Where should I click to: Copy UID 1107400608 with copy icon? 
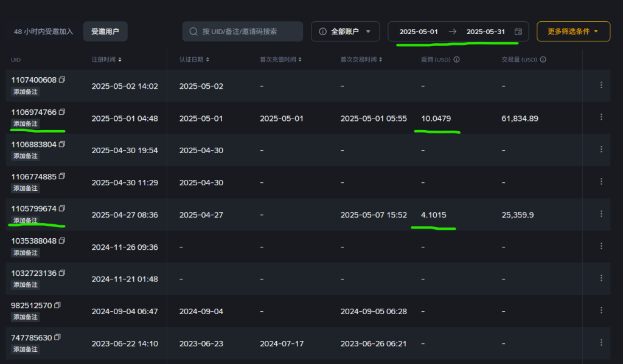click(62, 80)
